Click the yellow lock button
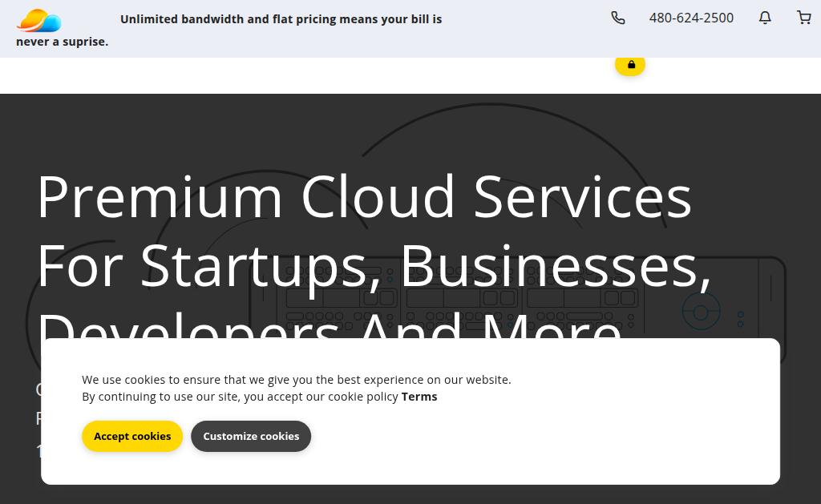 [x=630, y=65]
